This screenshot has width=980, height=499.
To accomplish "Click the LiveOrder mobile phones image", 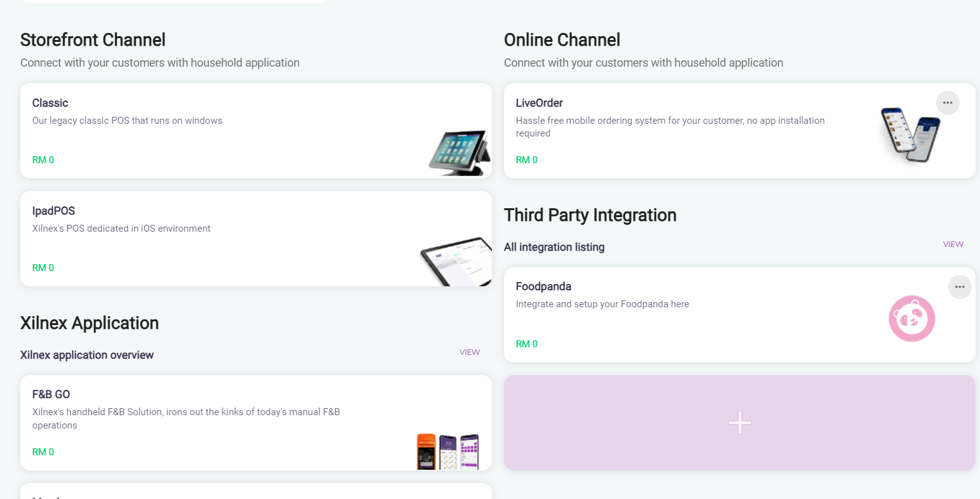I will pyautogui.click(x=910, y=134).
